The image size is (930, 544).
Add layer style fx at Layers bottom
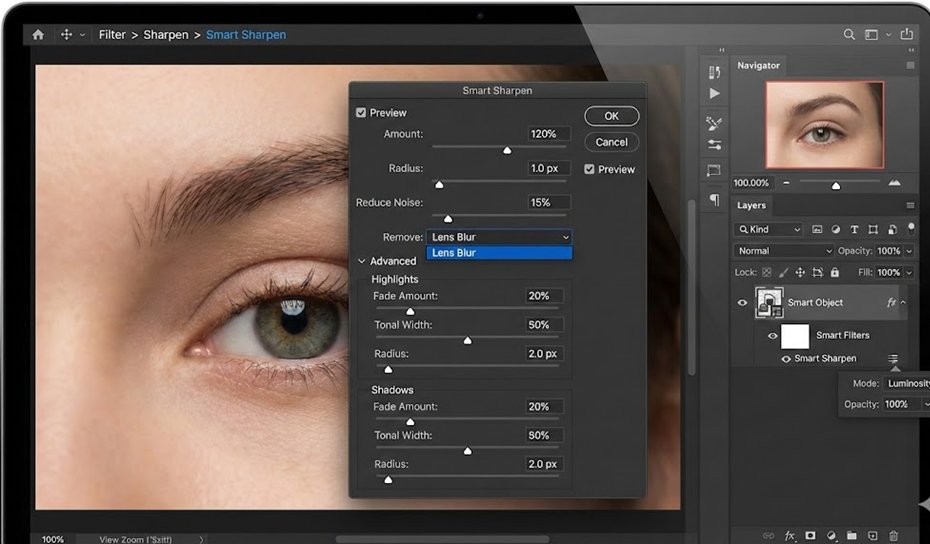point(789,536)
